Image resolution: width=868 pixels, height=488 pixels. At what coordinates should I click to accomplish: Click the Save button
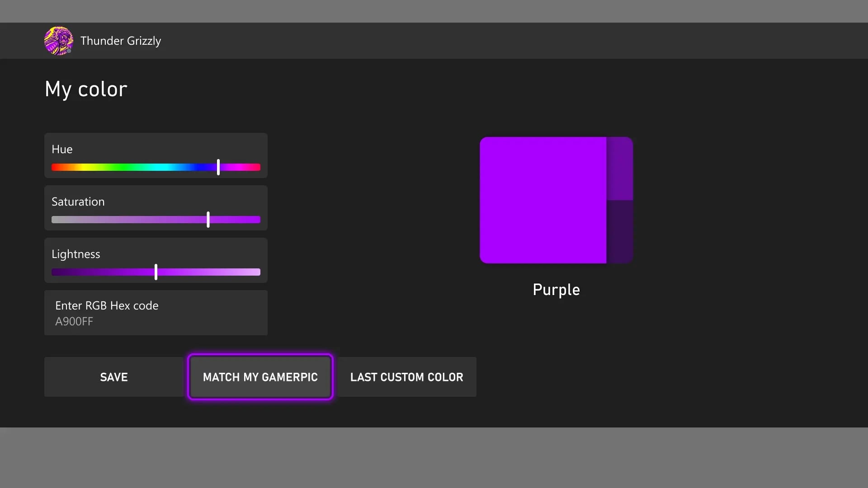[x=114, y=377]
